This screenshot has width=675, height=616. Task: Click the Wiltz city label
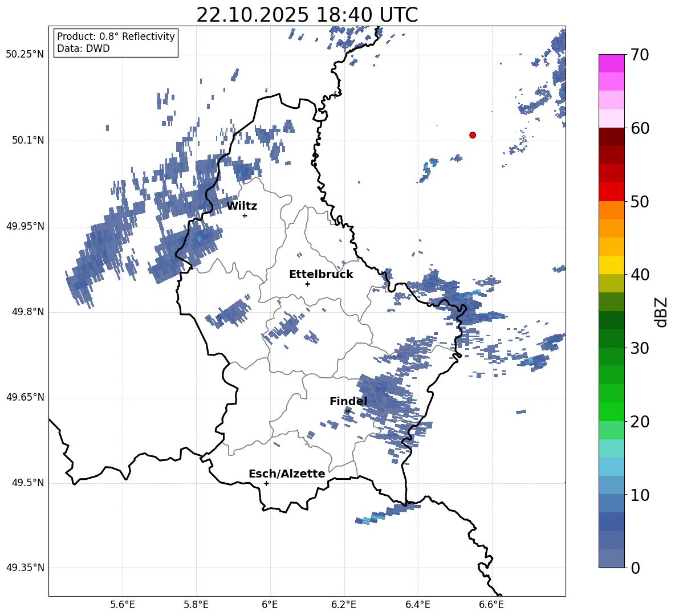[242, 206]
